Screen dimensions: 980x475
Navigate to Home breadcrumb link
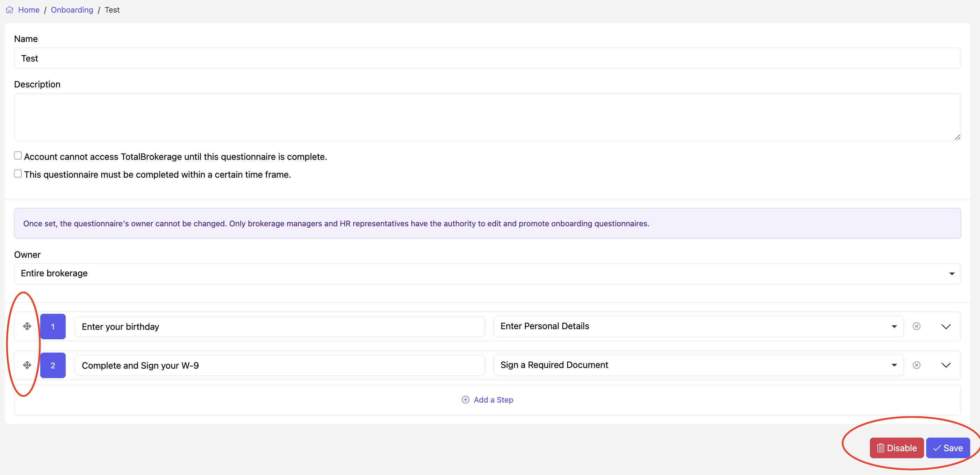coord(29,10)
